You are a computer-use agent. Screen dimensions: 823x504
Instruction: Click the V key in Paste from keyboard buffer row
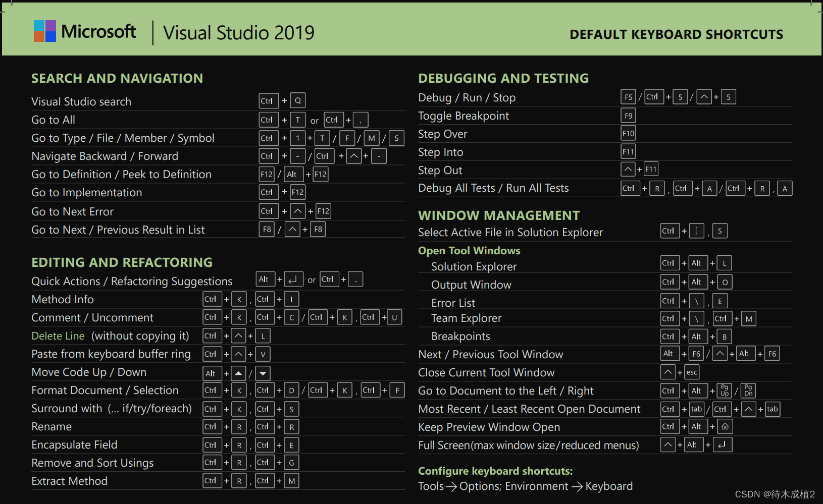(263, 354)
